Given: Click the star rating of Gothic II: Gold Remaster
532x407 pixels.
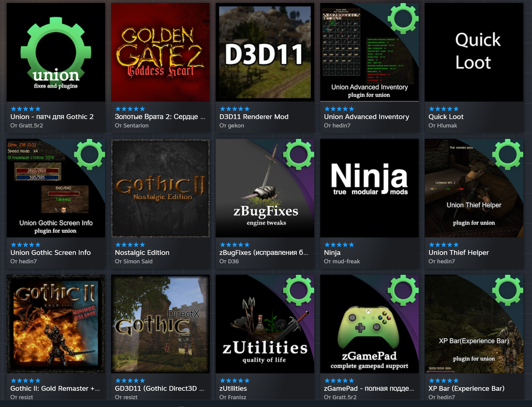Looking at the screenshot, I should click(x=26, y=381).
